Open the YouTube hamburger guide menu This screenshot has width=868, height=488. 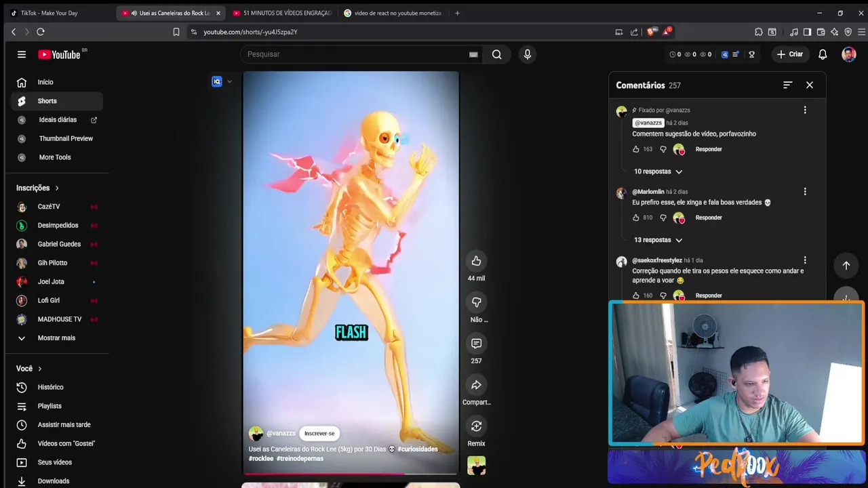click(x=22, y=54)
